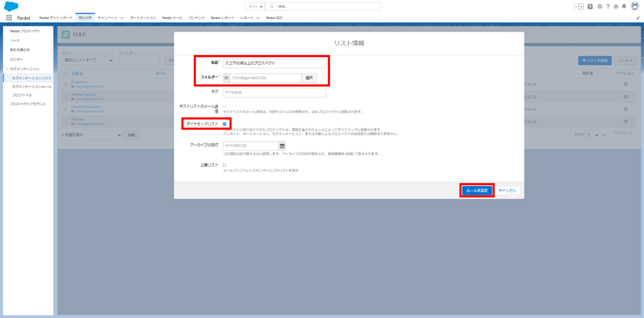The image size is (644, 318).
Task: Click the リストを追加 button
Action: click(595, 61)
